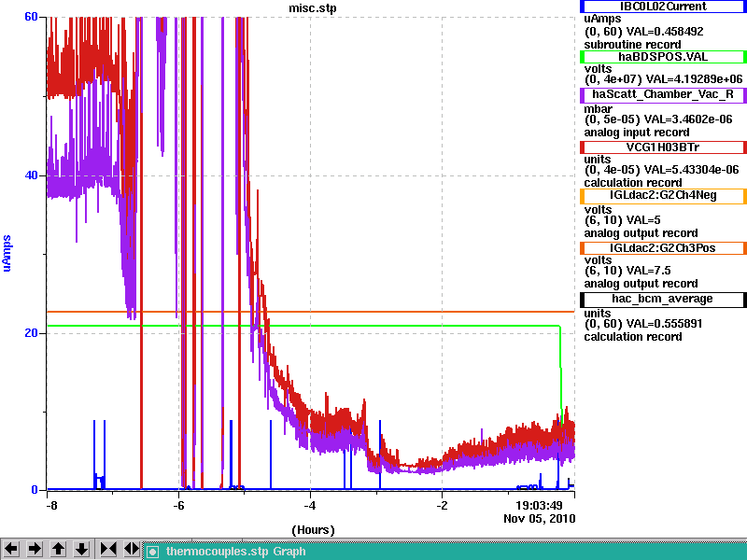Click the zoom-out time axis button

(x=132, y=549)
